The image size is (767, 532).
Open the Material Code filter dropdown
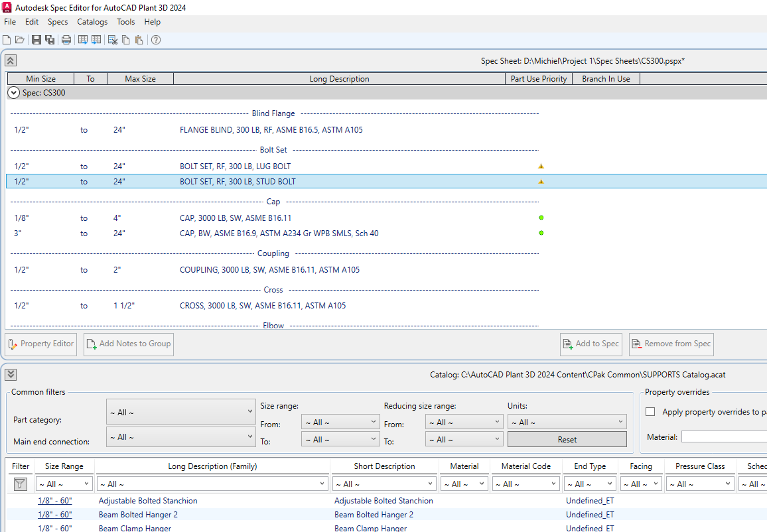(x=525, y=484)
